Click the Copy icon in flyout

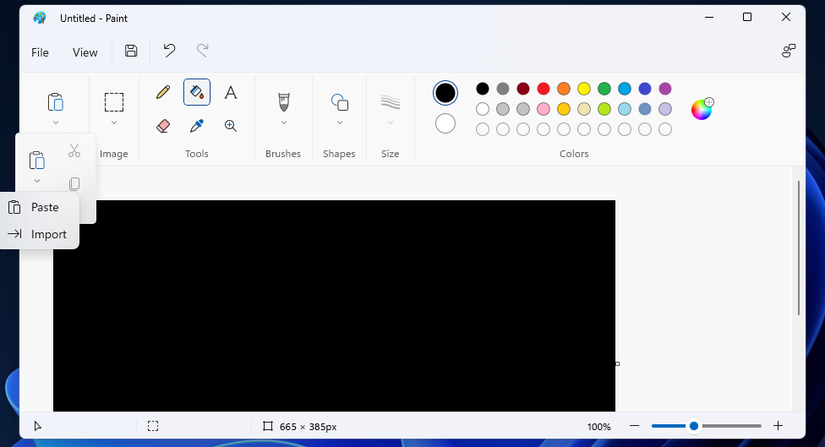tap(74, 184)
